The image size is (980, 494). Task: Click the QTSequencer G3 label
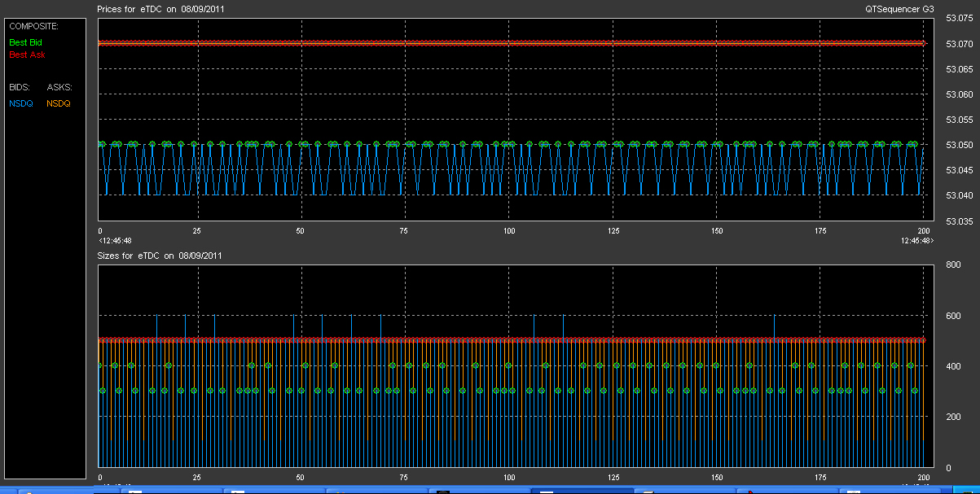point(900,9)
